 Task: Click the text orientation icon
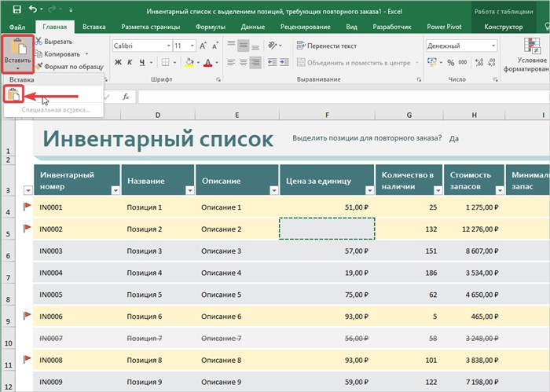pos(273,46)
